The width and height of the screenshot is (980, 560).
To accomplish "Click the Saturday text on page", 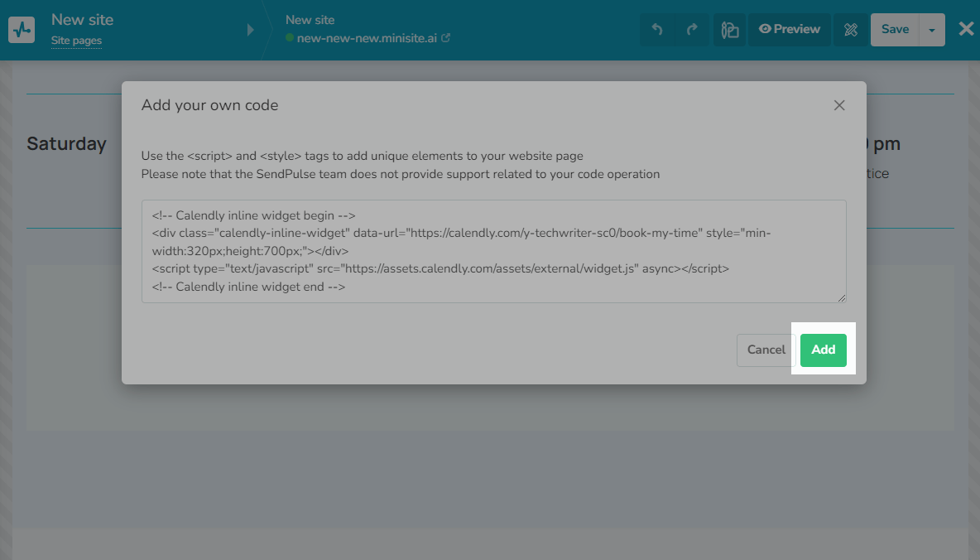I will click(x=66, y=144).
